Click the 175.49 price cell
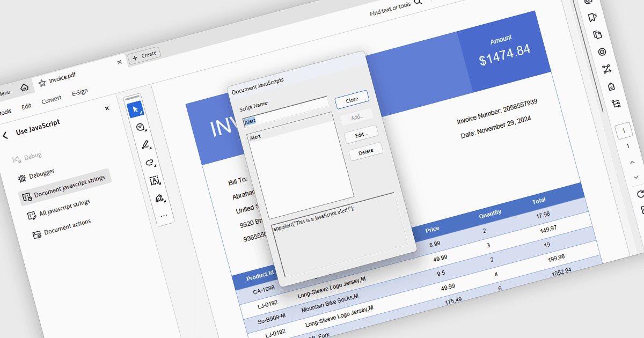The image size is (644, 338). click(x=453, y=300)
